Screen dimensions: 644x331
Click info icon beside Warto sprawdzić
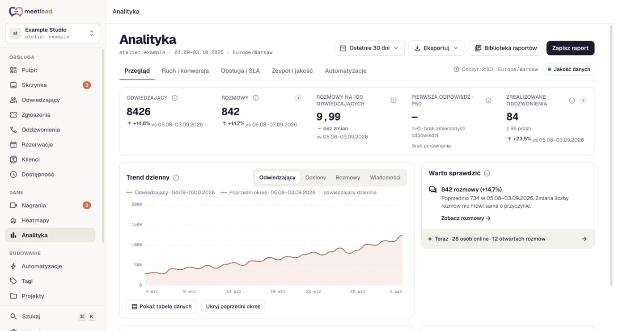(487, 173)
